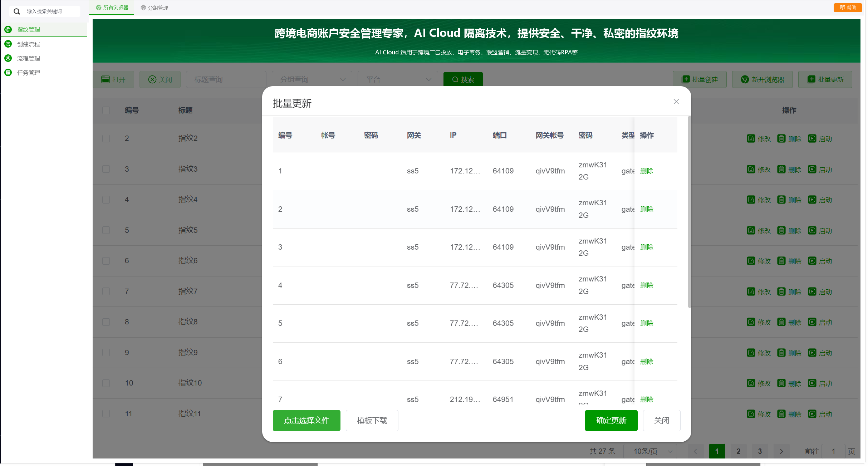Click the 流程管理 sidebar icon
Viewport: 868px width, 466px height.
(8, 58)
